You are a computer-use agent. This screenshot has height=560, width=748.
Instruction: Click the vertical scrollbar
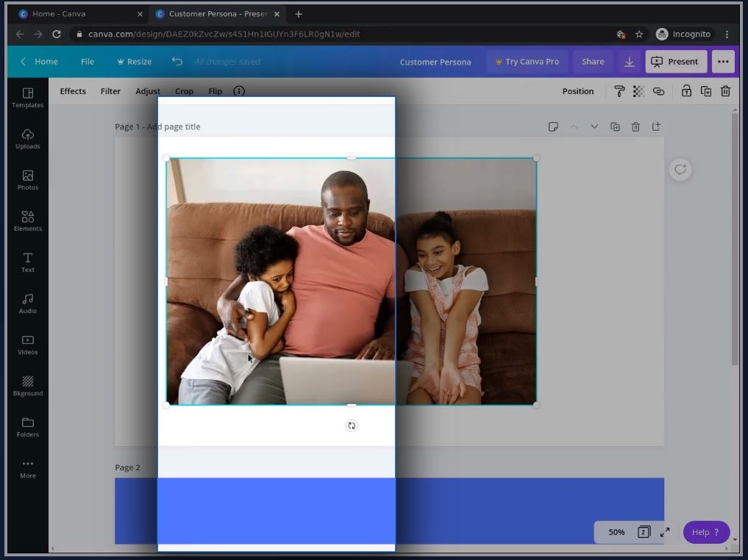(735, 238)
